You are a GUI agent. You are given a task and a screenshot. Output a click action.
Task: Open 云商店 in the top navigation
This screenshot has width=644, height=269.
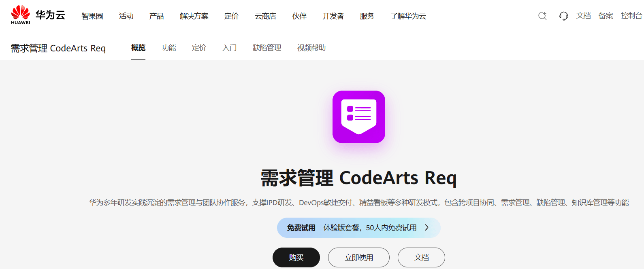click(265, 16)
